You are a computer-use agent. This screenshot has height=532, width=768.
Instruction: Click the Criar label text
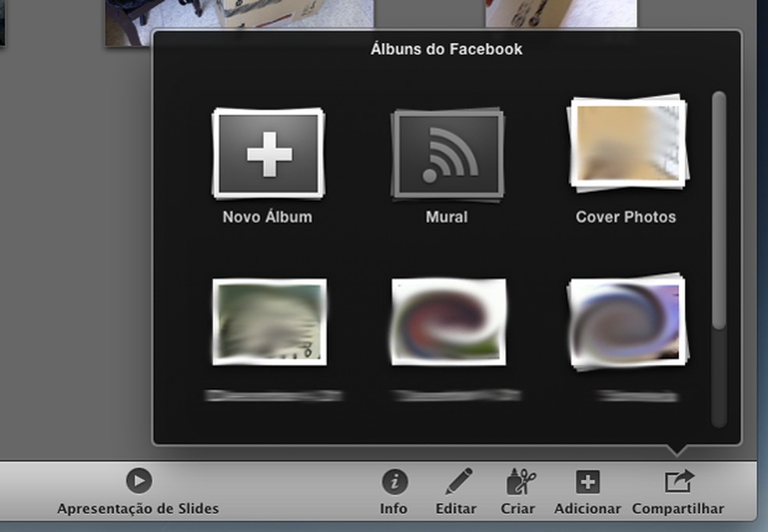coord(517,509)
